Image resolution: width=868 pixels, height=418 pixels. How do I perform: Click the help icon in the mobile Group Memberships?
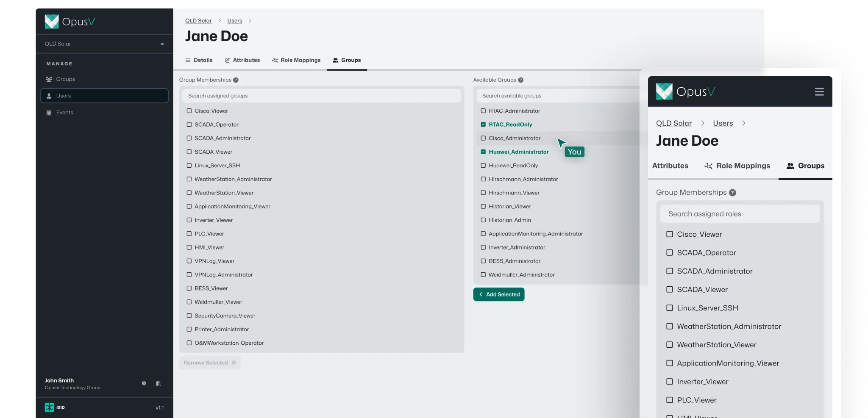click(732, 192)
